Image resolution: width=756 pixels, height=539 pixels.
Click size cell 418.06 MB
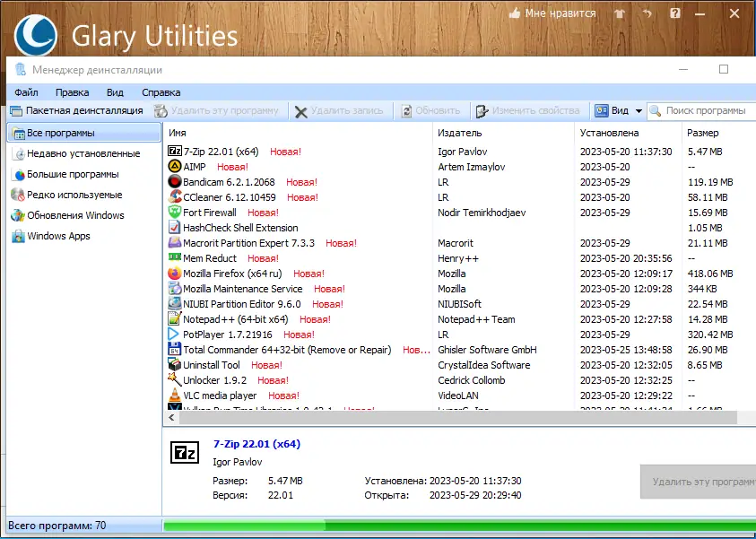tap(710, 274)
